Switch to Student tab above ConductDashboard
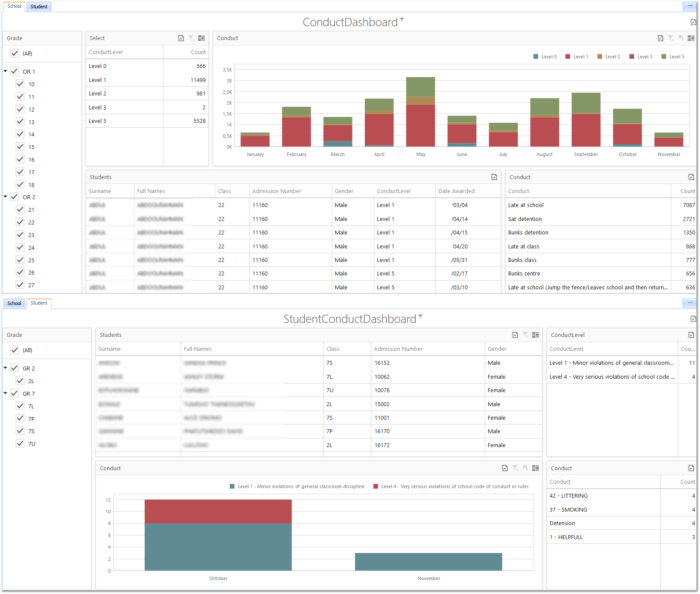 click(39, 7)
